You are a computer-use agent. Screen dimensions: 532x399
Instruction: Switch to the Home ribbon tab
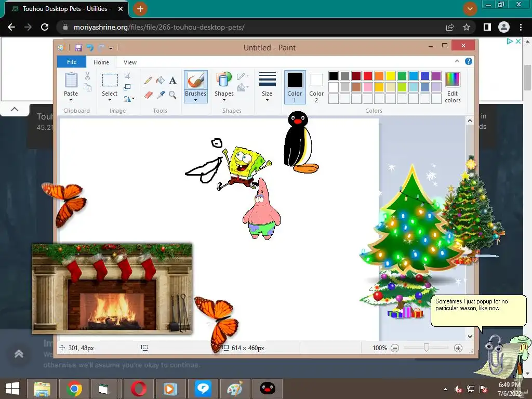click(101, 62)
